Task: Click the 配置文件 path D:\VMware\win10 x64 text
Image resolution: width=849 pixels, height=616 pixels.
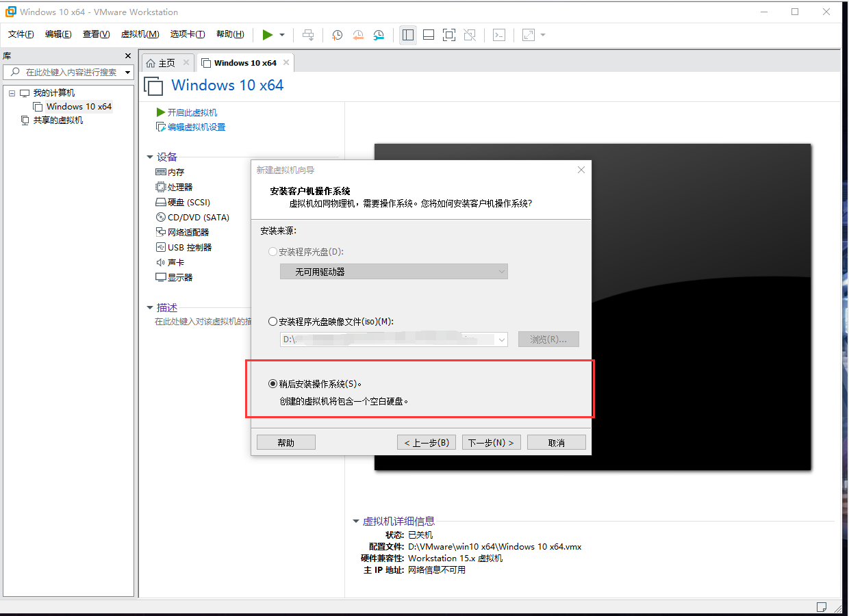Action: coord(495,547)
